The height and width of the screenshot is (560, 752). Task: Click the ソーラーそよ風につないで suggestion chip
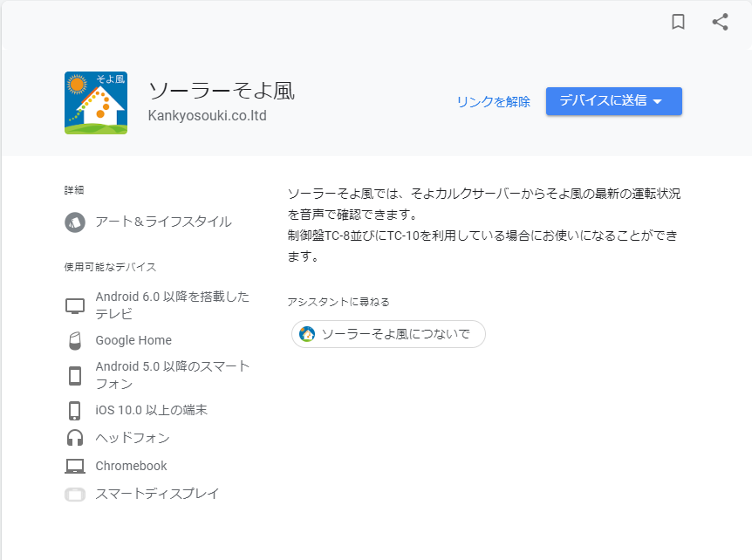click(x=388, y=334)
